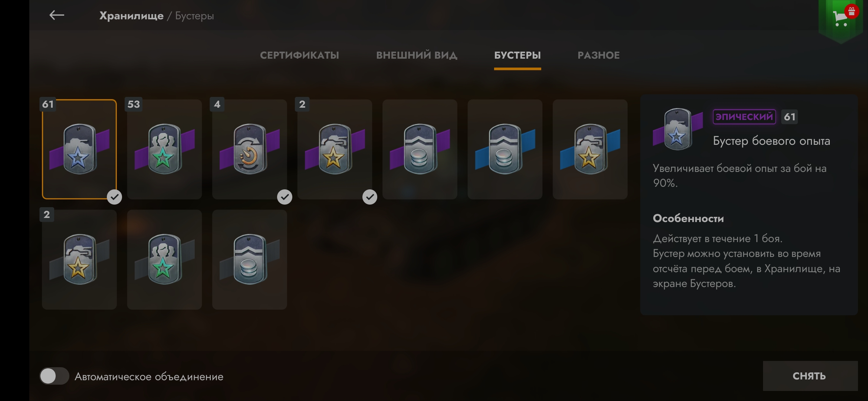
Task: Select the gray credits booster card
Action: pos(250,260)
